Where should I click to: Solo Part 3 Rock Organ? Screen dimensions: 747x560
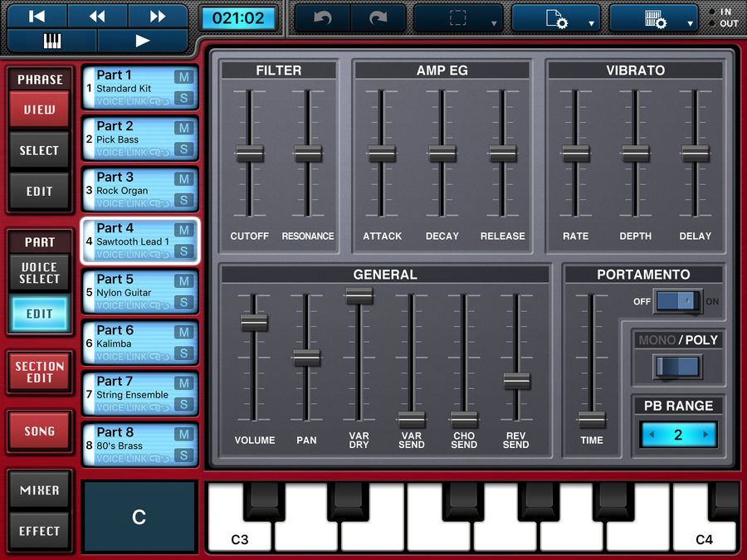(x=183, y=200)
